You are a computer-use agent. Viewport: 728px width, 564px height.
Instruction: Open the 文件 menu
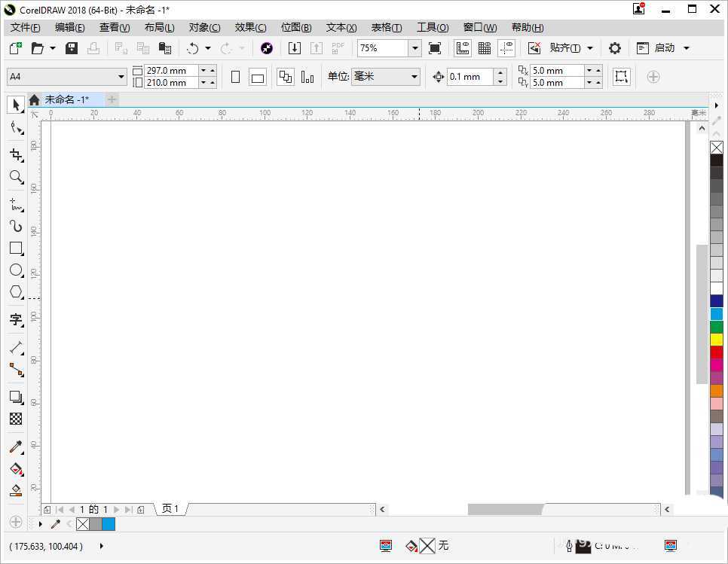25,27
